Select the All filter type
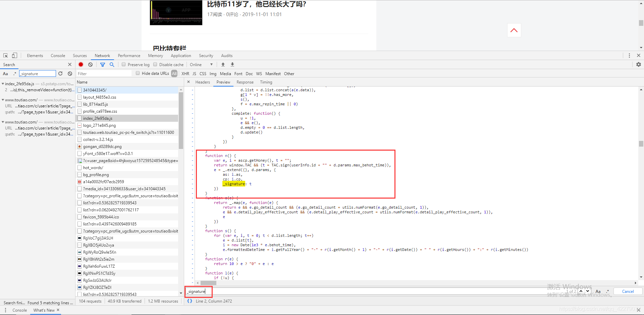 coord(174,73)
